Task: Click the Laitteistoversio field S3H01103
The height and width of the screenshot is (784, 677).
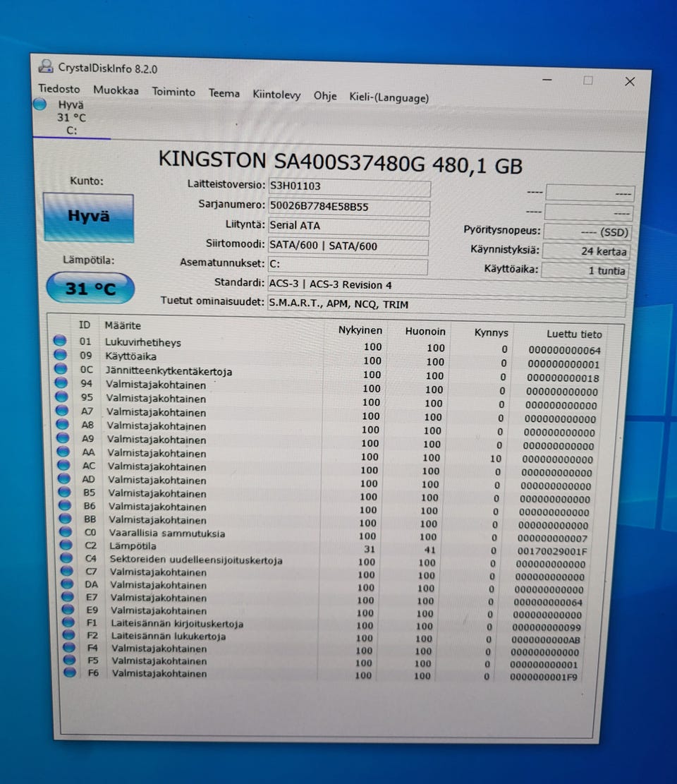Action: [x=349, y=187]
